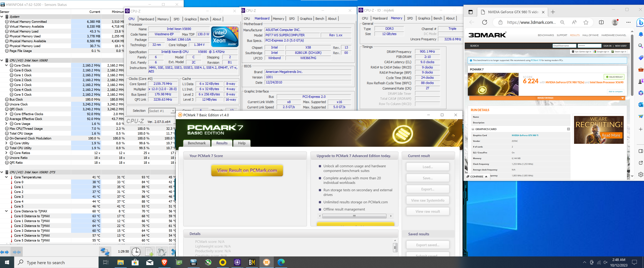Image resolution: width=644 pixels, height=268 pixels.
Task: Click Windows taskbar search box
Action: pos(57,262)
